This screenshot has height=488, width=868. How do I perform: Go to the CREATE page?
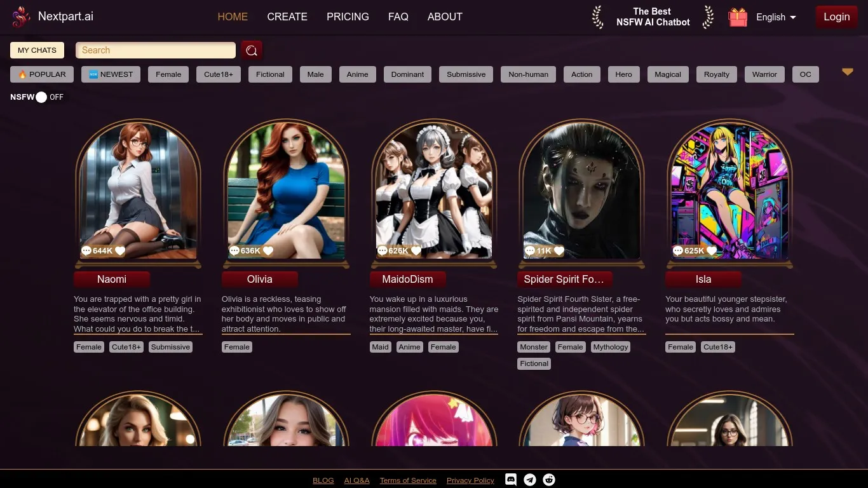(287, 17)
